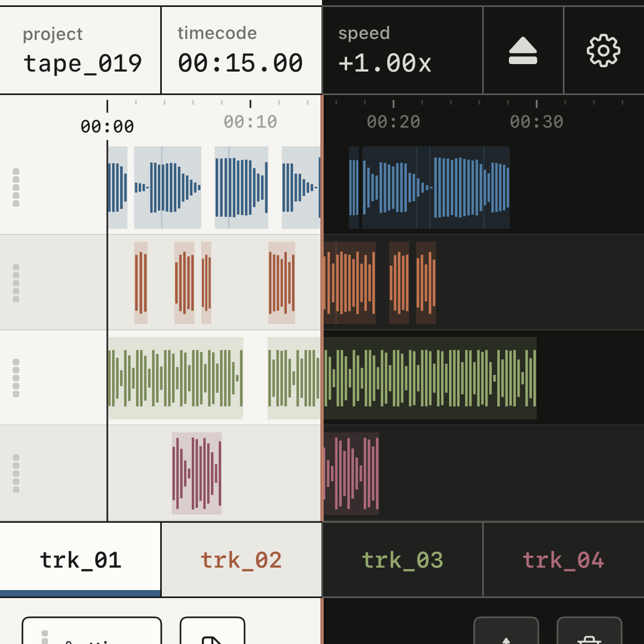Click the trash delete icon button
The width and height of the screenshot is (644, 644).
pos(590,631)
